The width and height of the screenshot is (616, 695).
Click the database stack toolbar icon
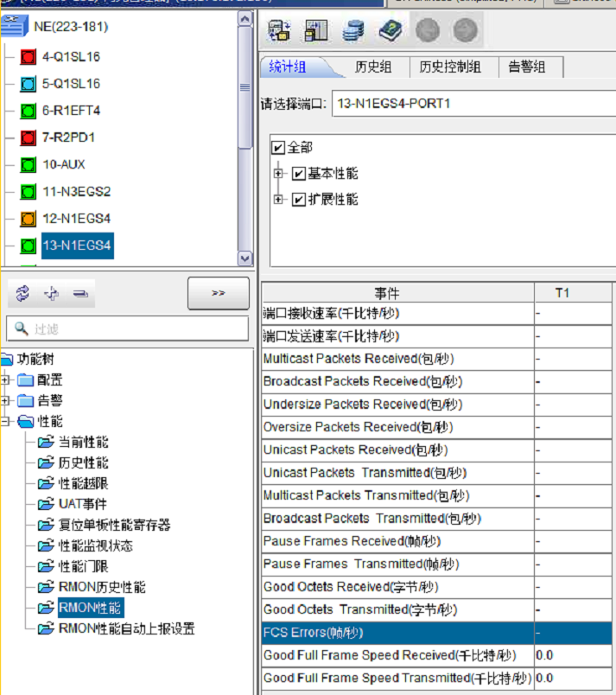353,30
